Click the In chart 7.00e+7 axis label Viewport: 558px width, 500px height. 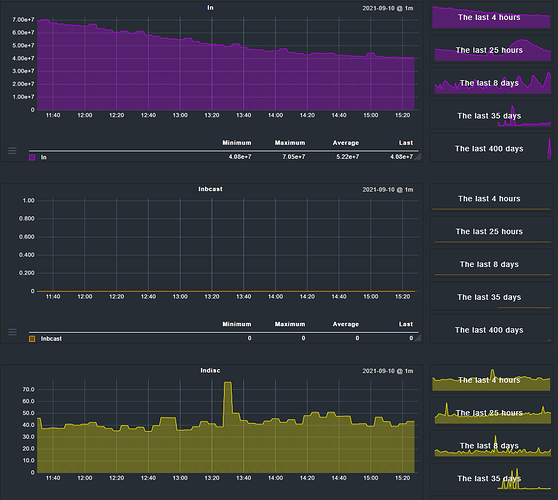click(23, 20)
